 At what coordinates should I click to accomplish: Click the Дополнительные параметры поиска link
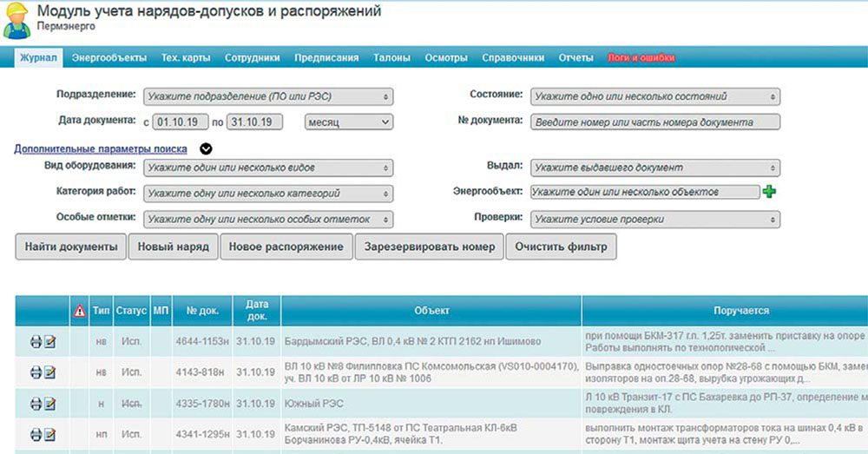pyautogui.click(x=101, y=148)
